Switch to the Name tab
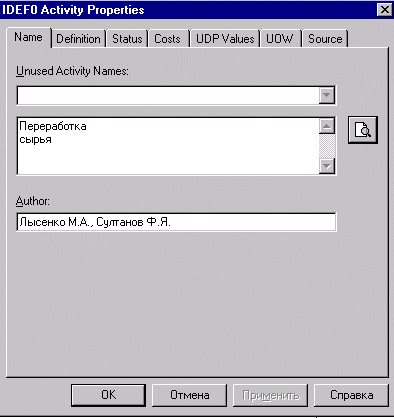This screenshot has height=418, width=394. [28, 37]
